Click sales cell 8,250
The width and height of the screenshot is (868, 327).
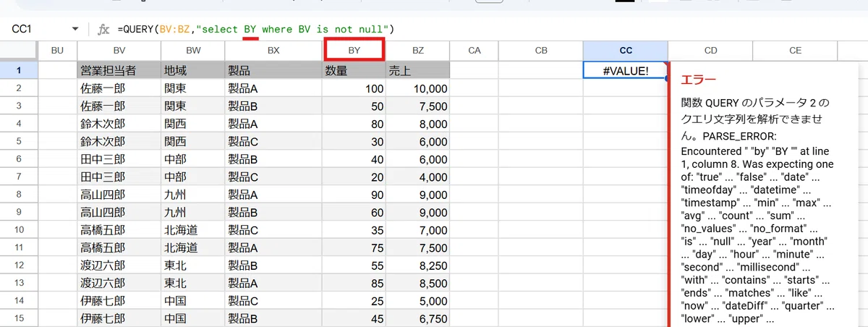[x=418, y=265]
